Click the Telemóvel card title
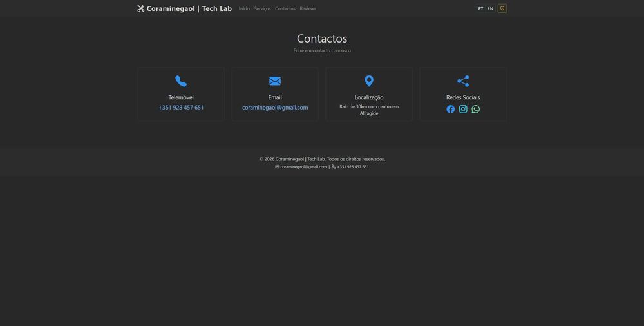Screen dimensions: 644x326 coord(181,97)
